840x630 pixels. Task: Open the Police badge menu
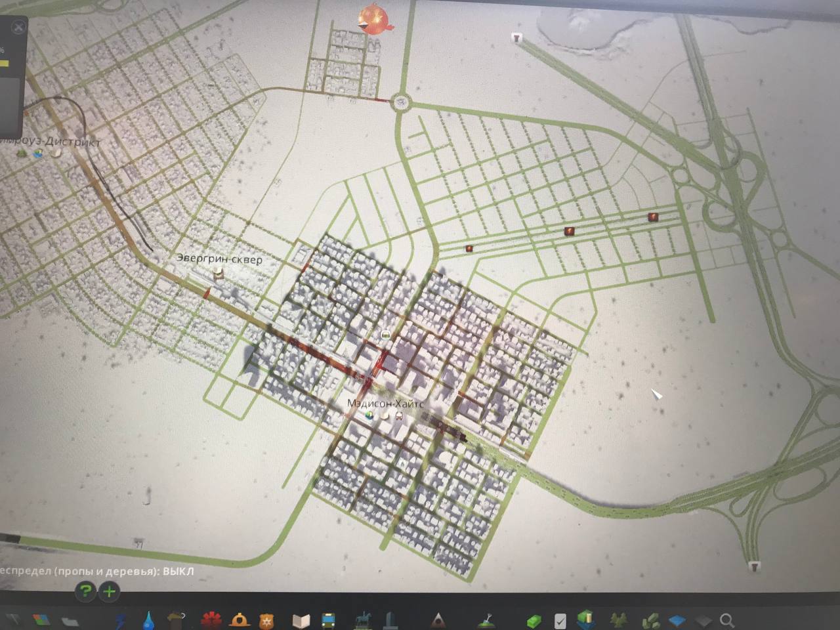266,621
